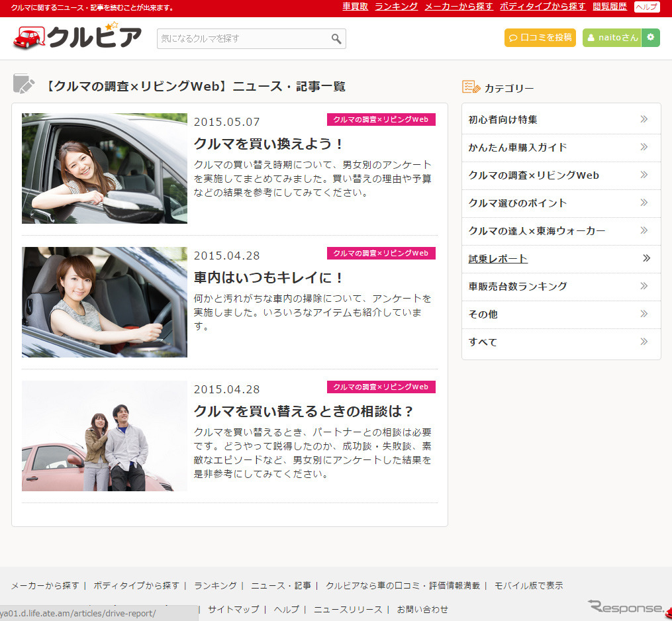The width and height of the screenshot is (672, 621).
Task: Click the user icon on the naitoさん button
Action: coord(592,38)
